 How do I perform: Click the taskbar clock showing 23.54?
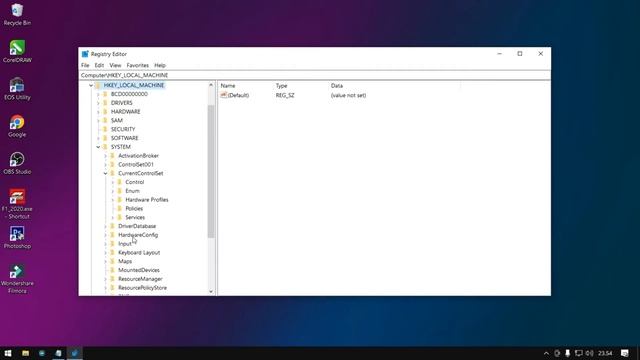605,353
